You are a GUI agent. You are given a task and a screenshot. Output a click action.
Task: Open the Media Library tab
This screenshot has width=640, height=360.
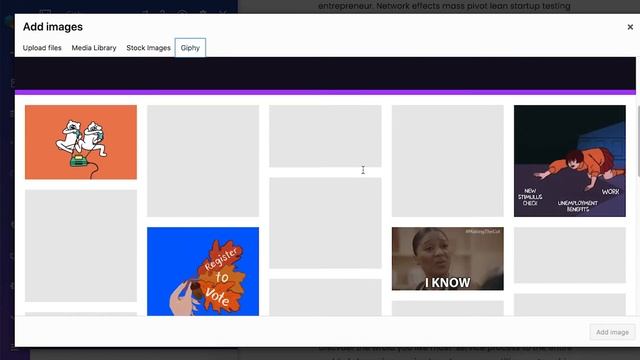point(94,48)
